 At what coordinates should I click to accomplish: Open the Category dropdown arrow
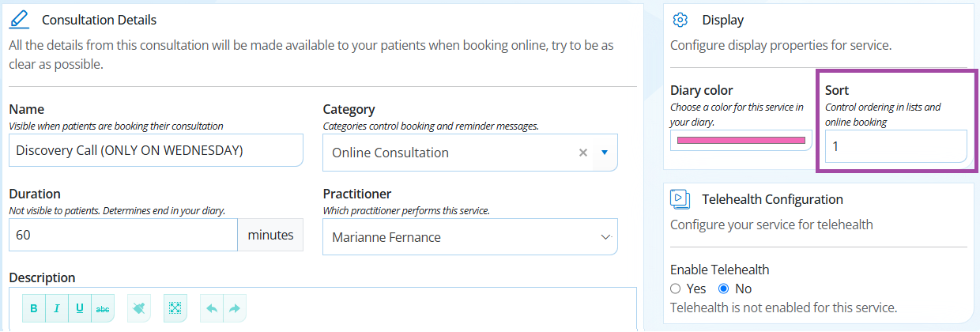click(605, 153)
